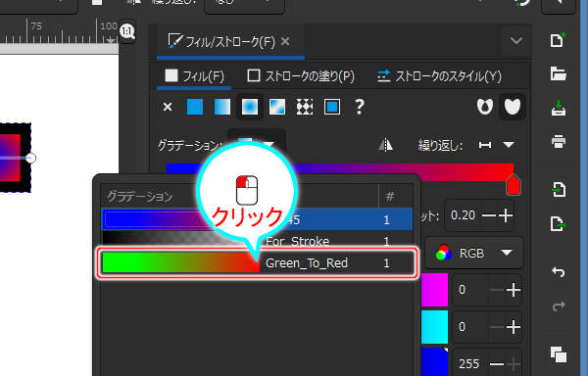The height and width of the screenshot is (376, 588).
Task: Click the value field showing 255
Action: pos(468,363)
